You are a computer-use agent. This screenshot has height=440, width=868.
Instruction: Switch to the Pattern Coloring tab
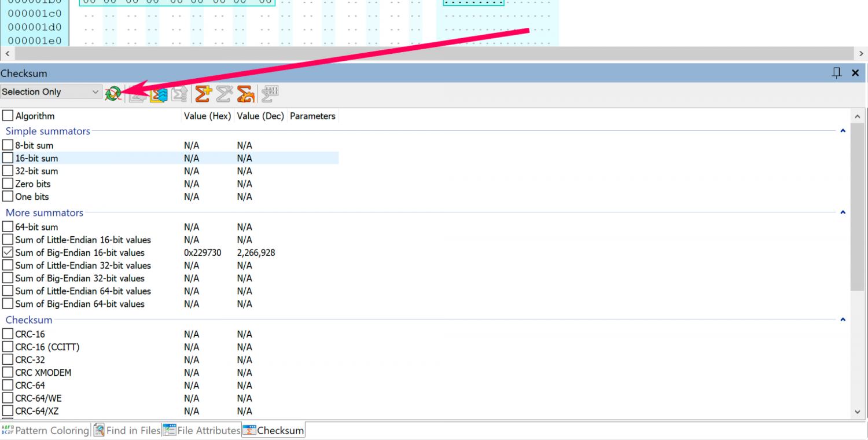(45, 430)
